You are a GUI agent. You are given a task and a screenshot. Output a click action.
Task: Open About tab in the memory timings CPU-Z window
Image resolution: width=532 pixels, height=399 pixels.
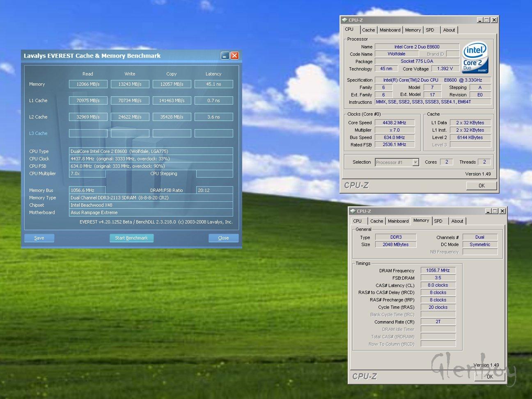click(457, 221)
